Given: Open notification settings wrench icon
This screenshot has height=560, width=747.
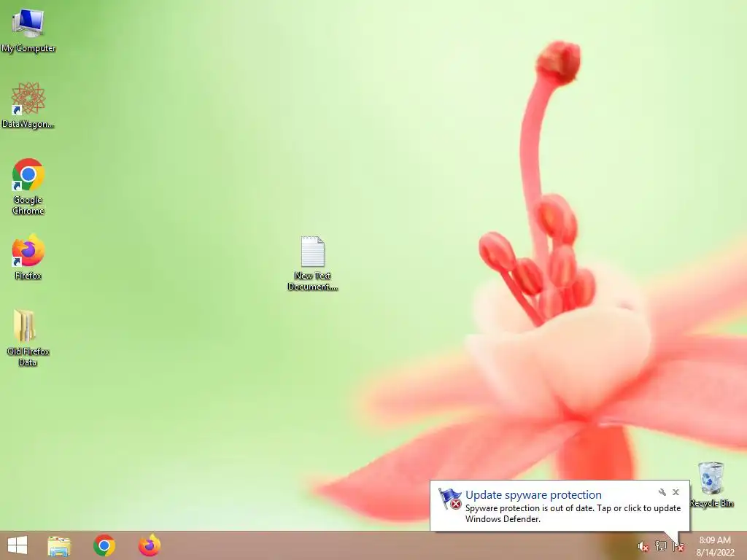Looking at the screenshot, I should pyautogui.click(x=662, y=492).
